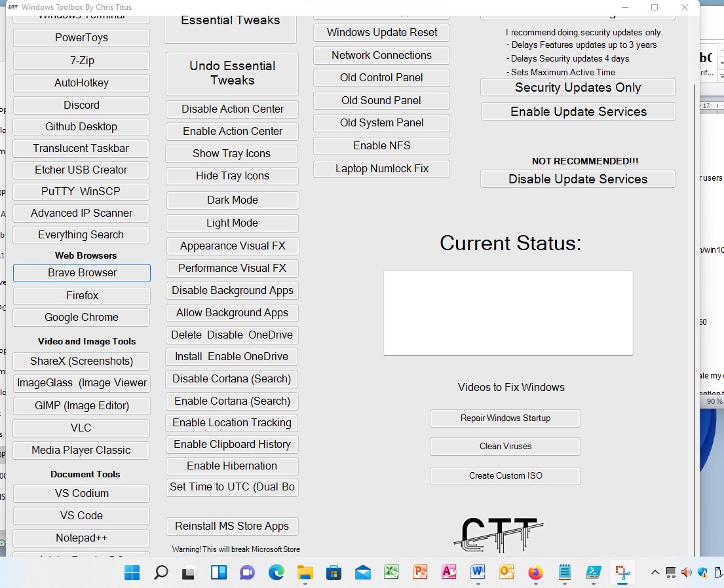This screenshot has width=724, height=588.
Task: Click volume speaker icon in tray
Action: click(687, 573)
